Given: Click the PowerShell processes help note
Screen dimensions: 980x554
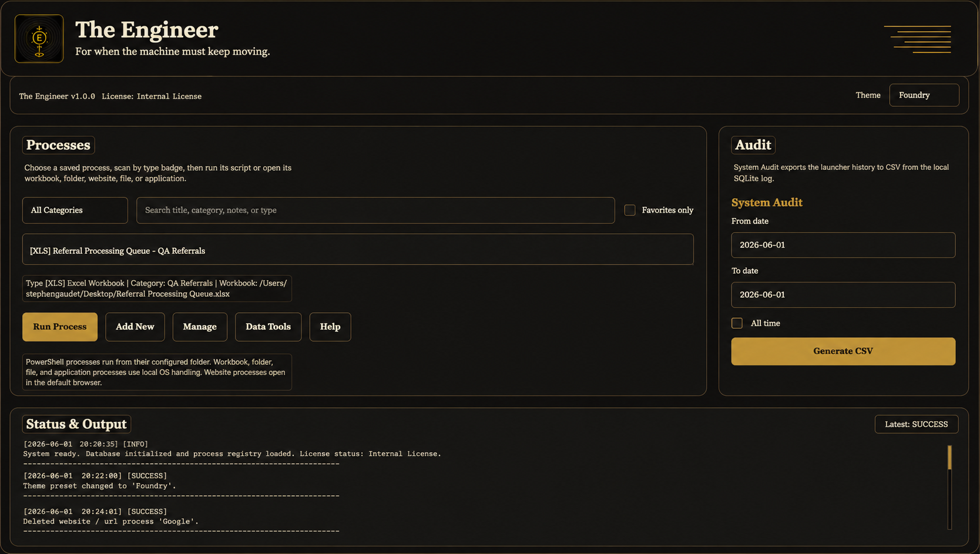Looking at the screenshot, I should (x=157, y=372).
